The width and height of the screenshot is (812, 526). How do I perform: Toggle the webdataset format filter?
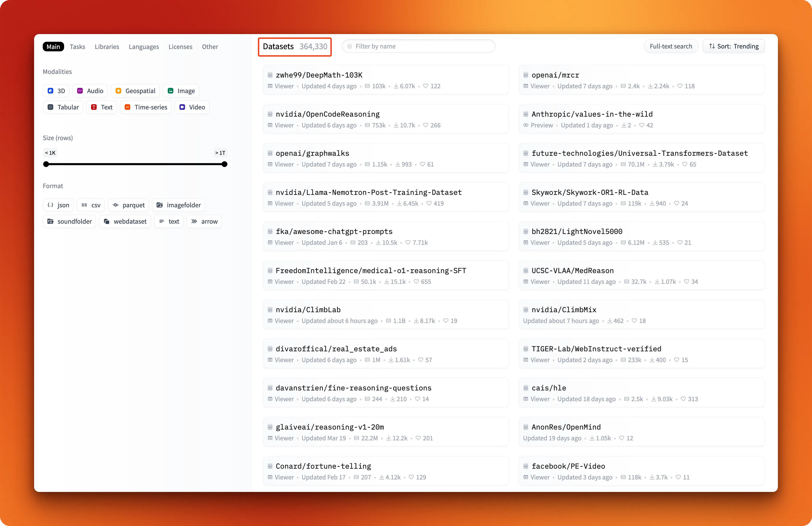coord(125,221)
